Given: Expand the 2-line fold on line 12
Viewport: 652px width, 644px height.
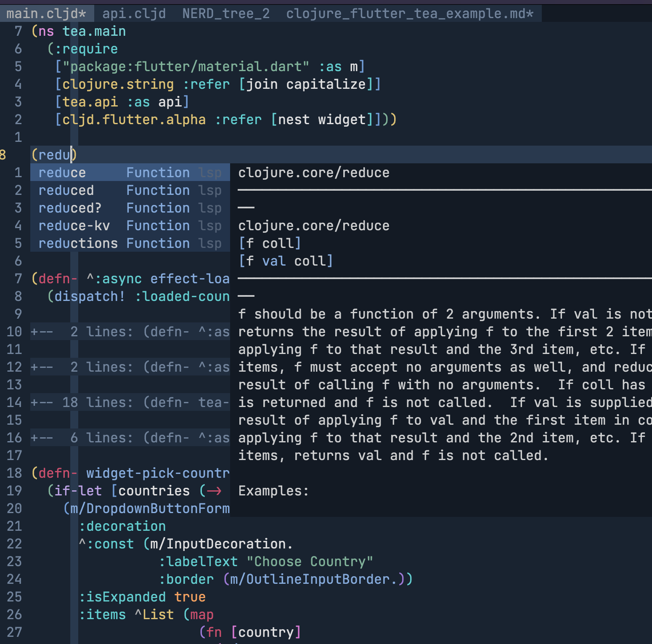Looking at the screenshot, I should point(130,367).
